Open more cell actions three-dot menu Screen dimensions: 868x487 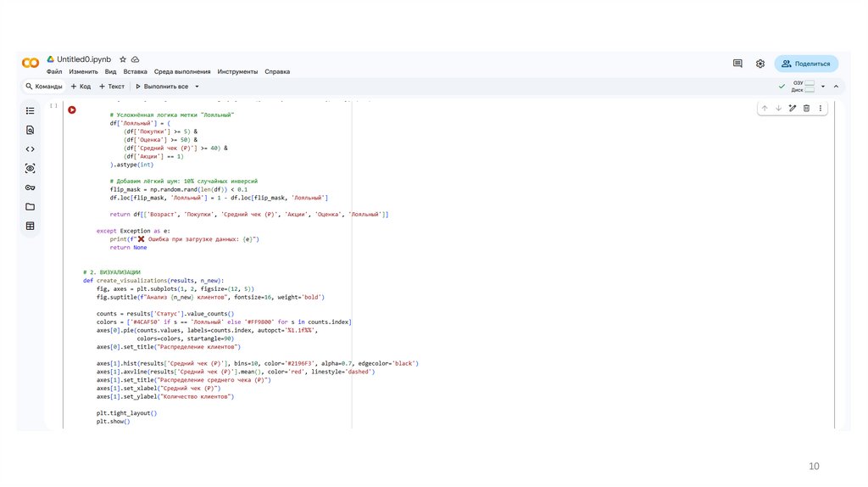pos(821,109)
